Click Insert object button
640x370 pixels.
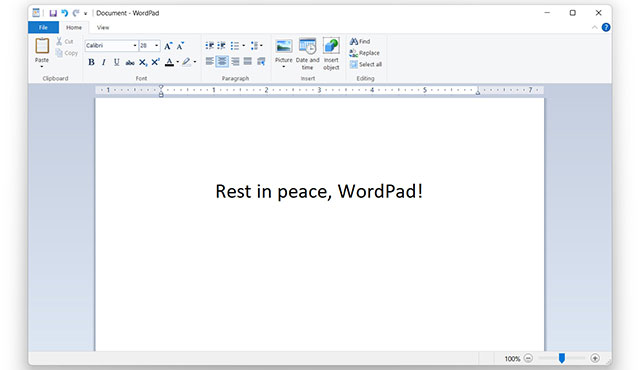(x=331, y=54)
